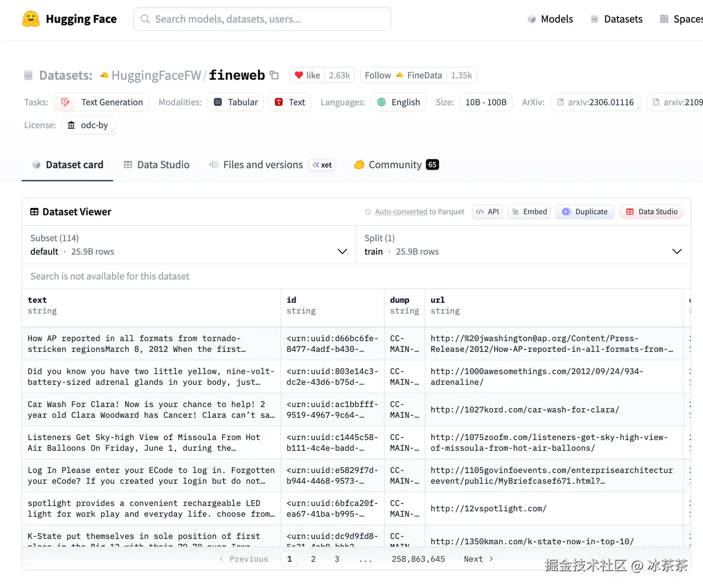Copy dataset name with the copy icon
Image resolution: width=703 pixels, height=588 pixels.
[275, 75]
